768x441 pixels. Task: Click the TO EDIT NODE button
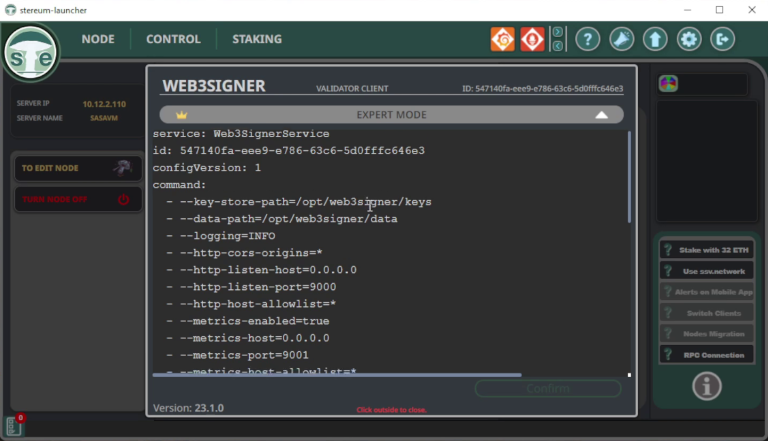point(78,168)
